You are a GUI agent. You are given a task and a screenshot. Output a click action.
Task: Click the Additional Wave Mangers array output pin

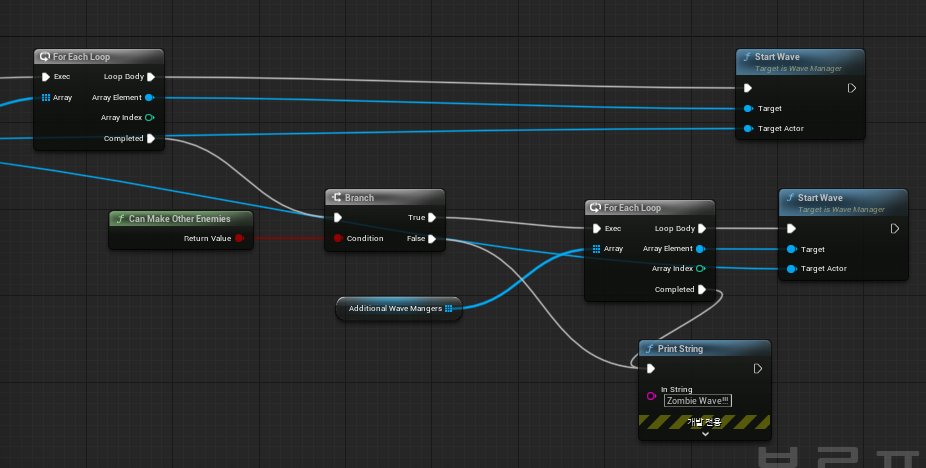[x=449, y=308]
